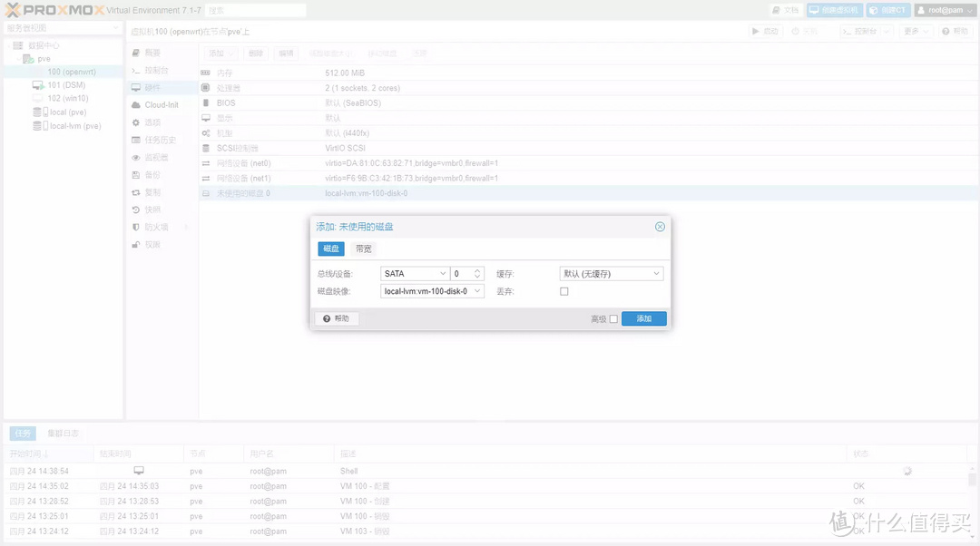Select the network device net0 row
Image resolution: width=980 pixels, height=546 pixels.
tap(589, 163)
